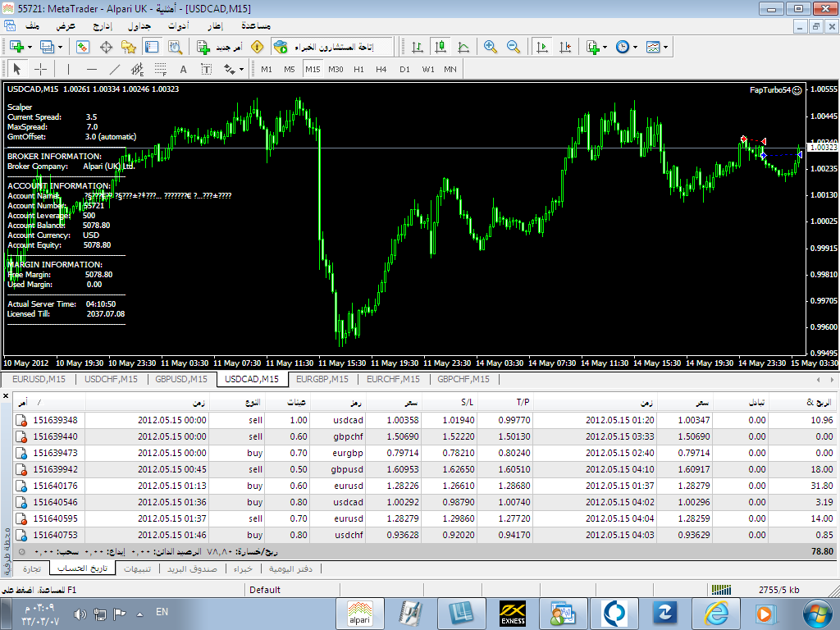Close the Terminal panel with X

6,396
